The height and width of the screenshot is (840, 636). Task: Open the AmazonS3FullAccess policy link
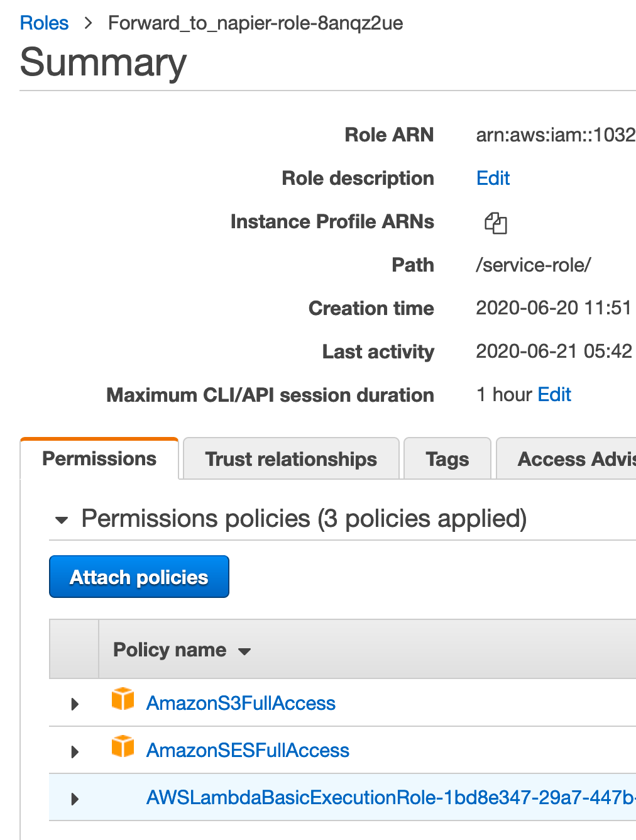(241, 703)
